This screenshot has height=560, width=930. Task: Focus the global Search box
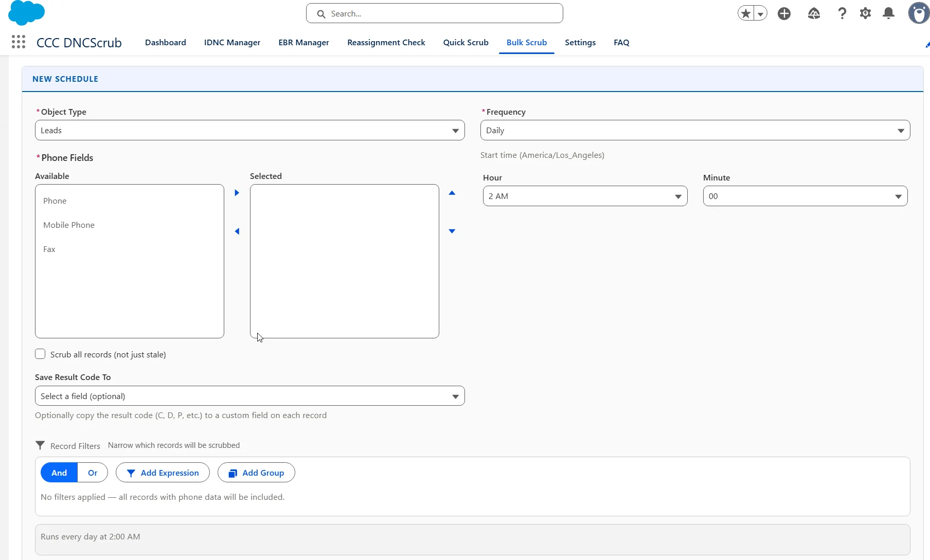tap(435, 13)
